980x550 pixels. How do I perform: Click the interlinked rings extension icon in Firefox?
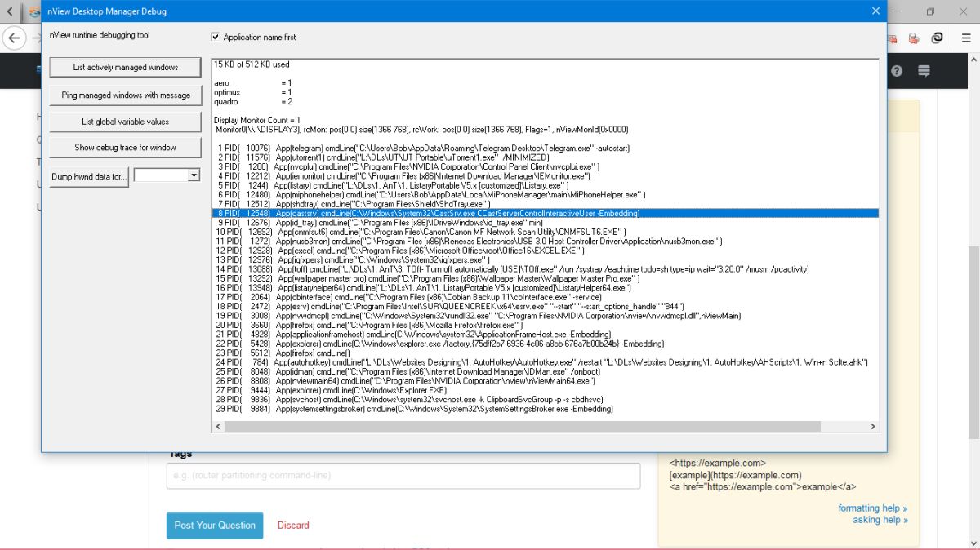[x=938, y=38]
